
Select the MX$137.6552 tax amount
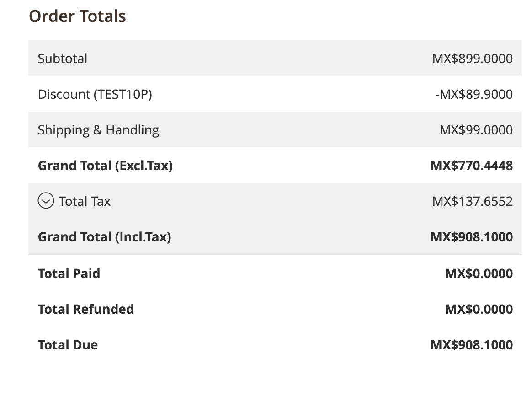pos(473,201)
